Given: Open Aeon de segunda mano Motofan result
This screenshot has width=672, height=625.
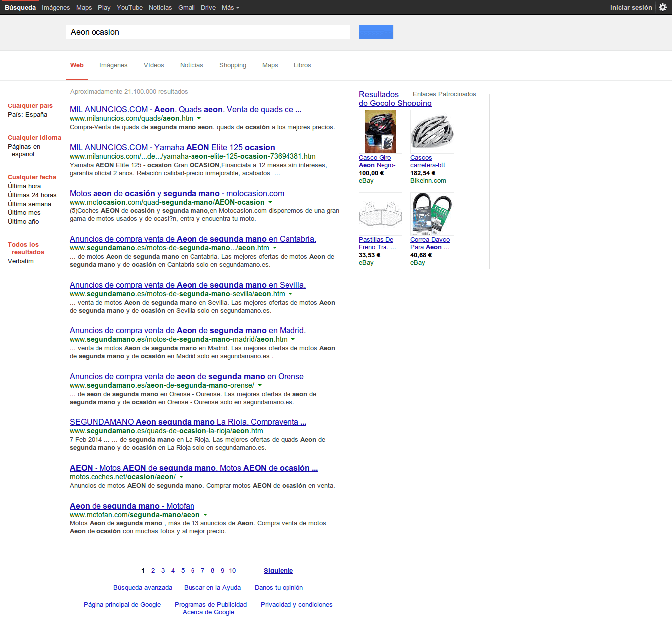Looking at the screenshot, I should click(x=132, y=506).
